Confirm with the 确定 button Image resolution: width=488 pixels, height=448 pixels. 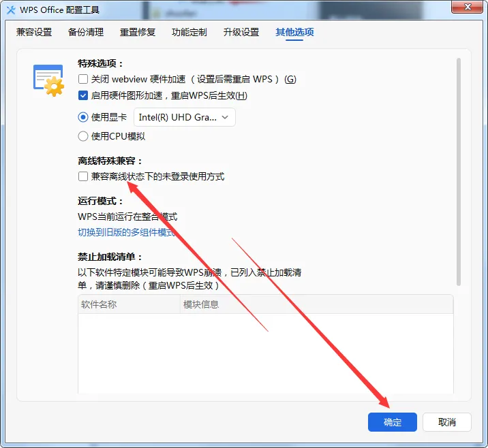coord(393,422)
